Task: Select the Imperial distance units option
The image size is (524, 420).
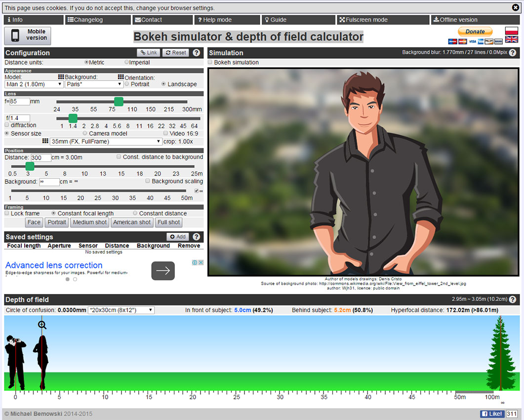Action: (x=127, y=63)
